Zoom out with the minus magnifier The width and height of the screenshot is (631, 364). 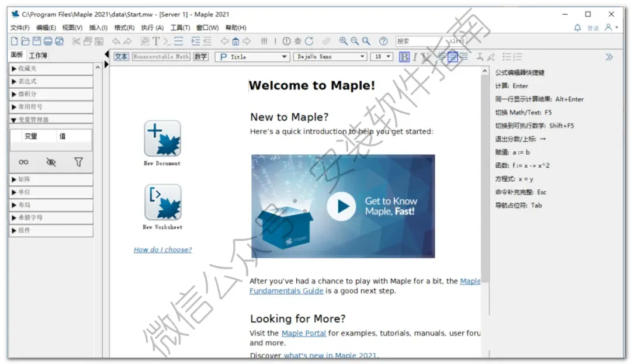click(x=355, y=41)
